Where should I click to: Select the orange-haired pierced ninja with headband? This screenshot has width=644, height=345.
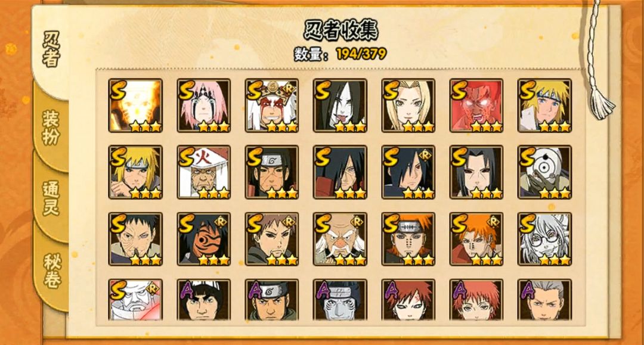(x=408, y=239)
